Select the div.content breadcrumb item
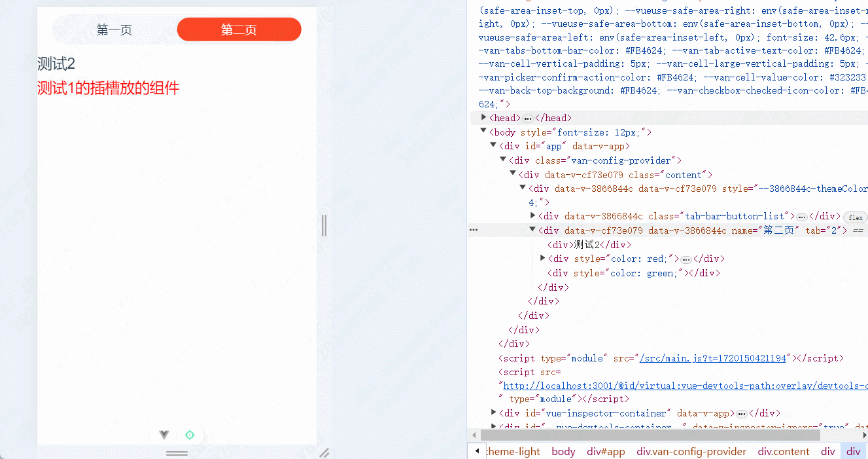This screenshot has height=459, width=868. [x=784, y=452]
